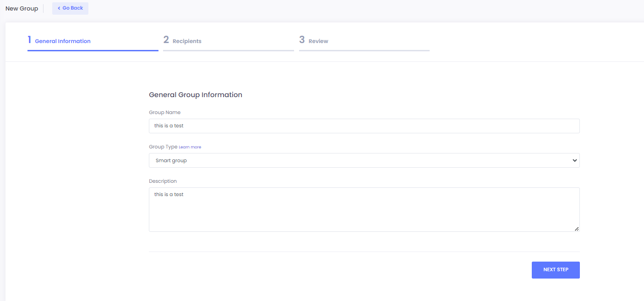
Task: Click the Group Name field label
Action: (164, 112)
